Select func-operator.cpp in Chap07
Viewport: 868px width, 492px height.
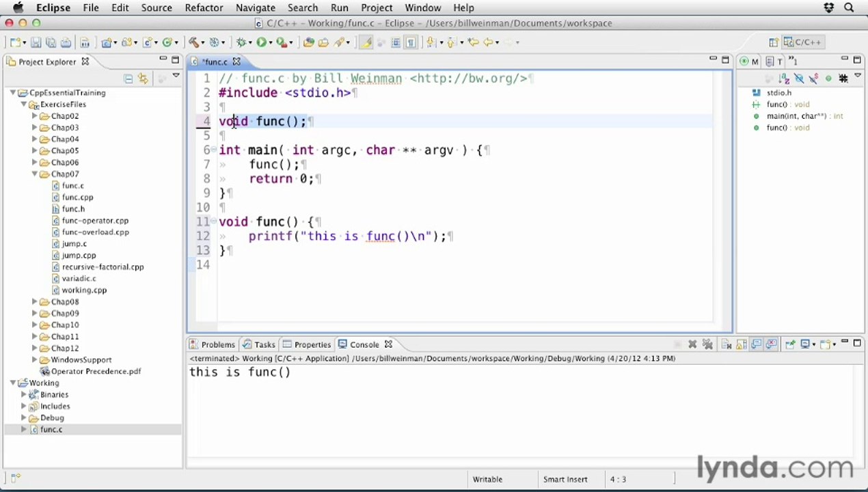95,221
